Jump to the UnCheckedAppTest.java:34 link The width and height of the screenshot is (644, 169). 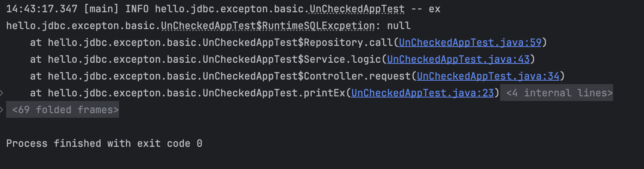pyautogui.click(x=488, y=76)
